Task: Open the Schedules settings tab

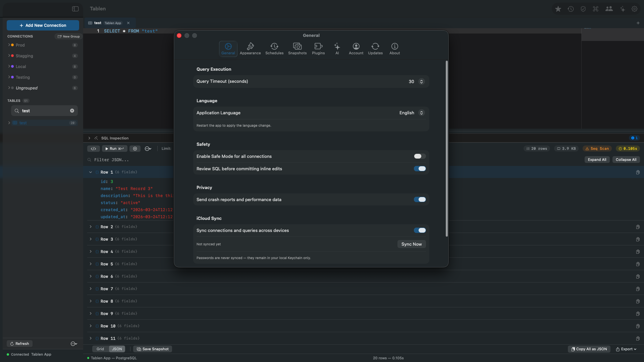Action: point(274,49)
